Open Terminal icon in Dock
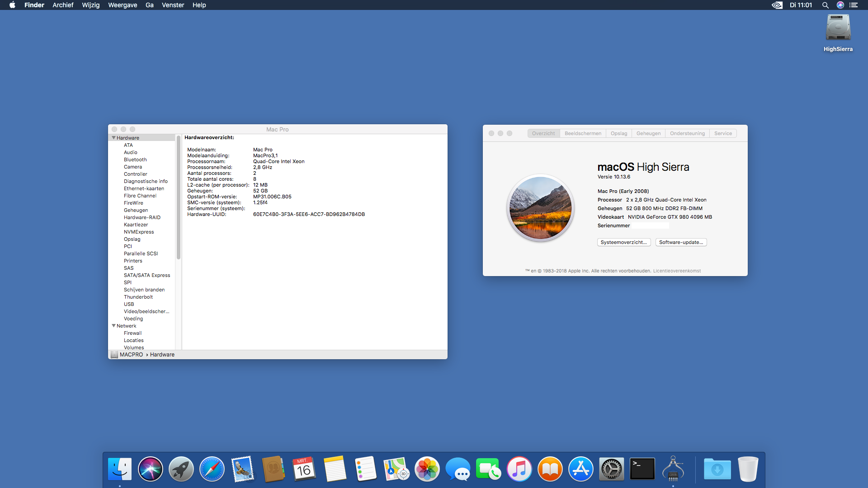Screen dimensions: 868x488 point(642,469)
